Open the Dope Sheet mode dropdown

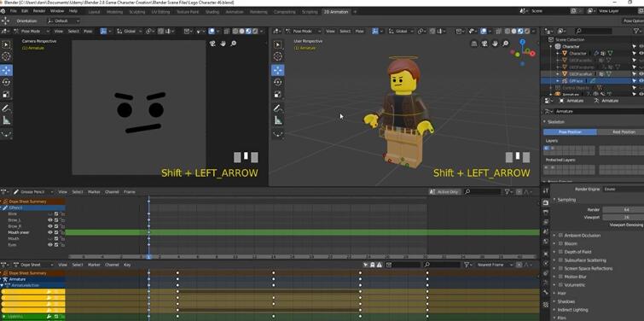[x=33, y=265]
